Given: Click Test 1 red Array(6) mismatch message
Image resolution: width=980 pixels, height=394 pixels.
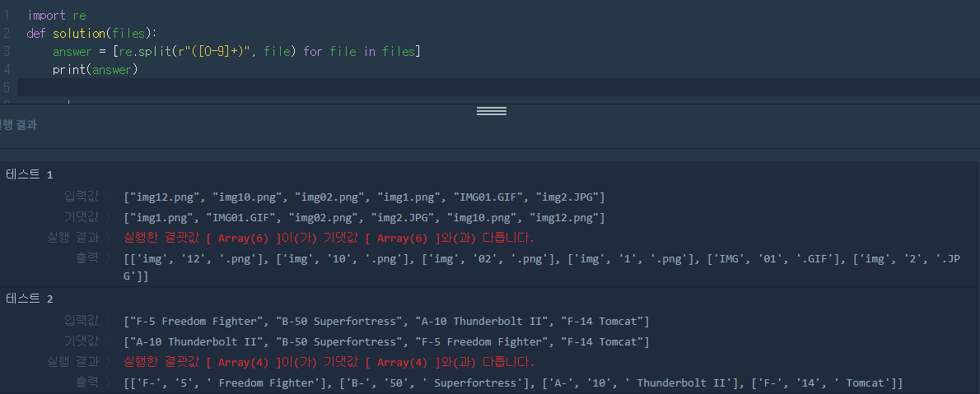Looking at the screenshot, I should (x=329, y=239).
